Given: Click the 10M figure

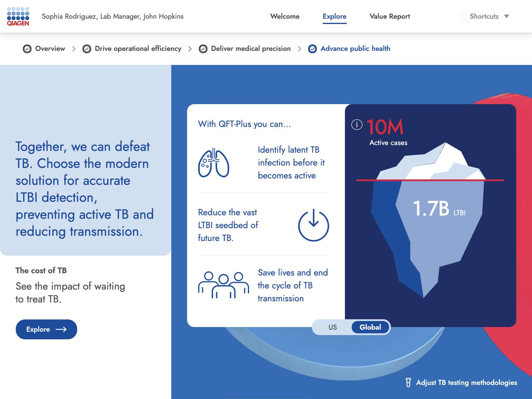Looking at the screenshot, I should click(385, 127).
